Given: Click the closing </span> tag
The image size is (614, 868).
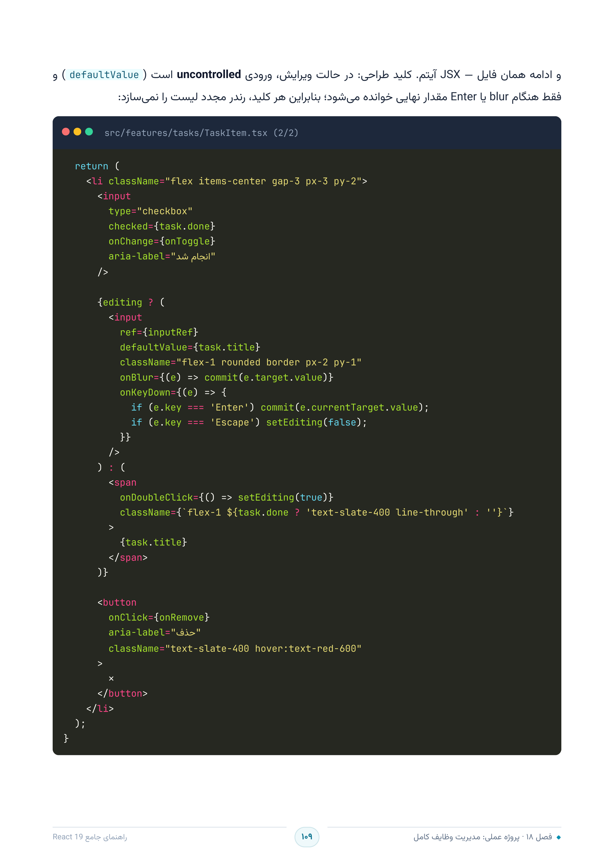Looking at the screenshot, I should point(128,557).
